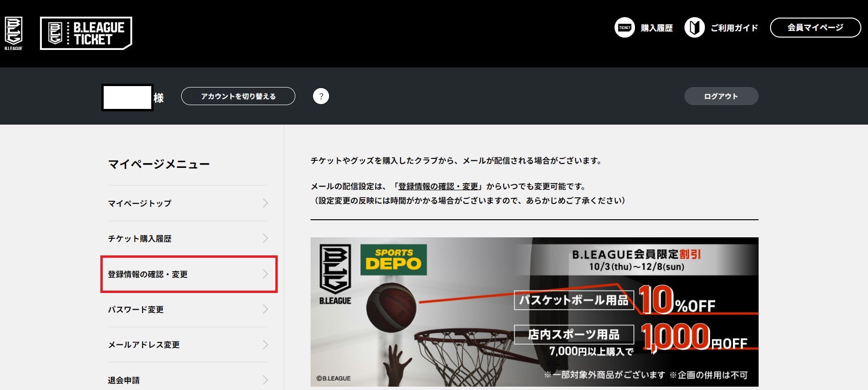Click the マイページメニュー heading

coord(159,164)
